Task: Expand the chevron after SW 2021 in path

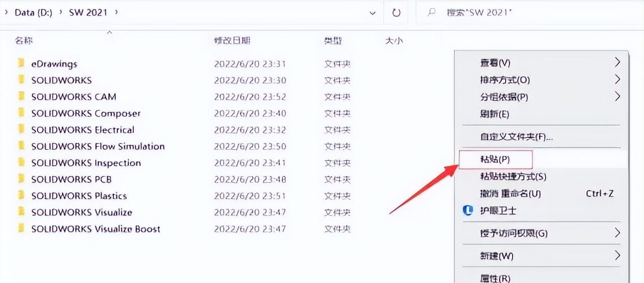Action: tap(117, 12)
